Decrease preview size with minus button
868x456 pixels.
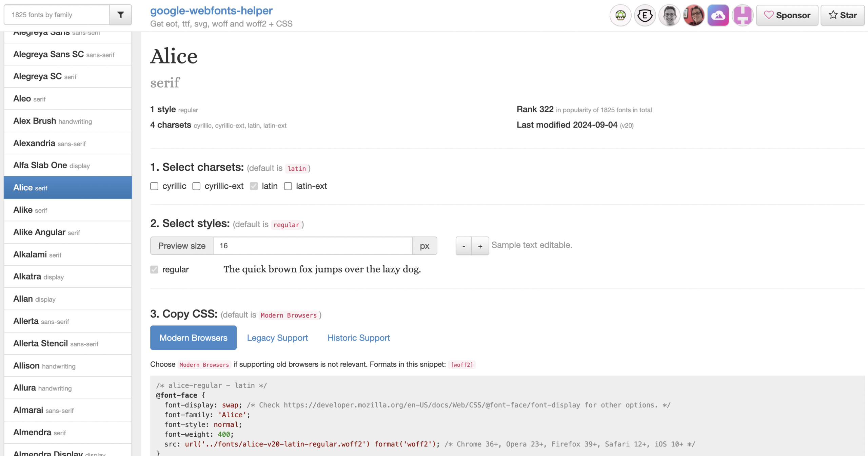[x=463, y=246]
